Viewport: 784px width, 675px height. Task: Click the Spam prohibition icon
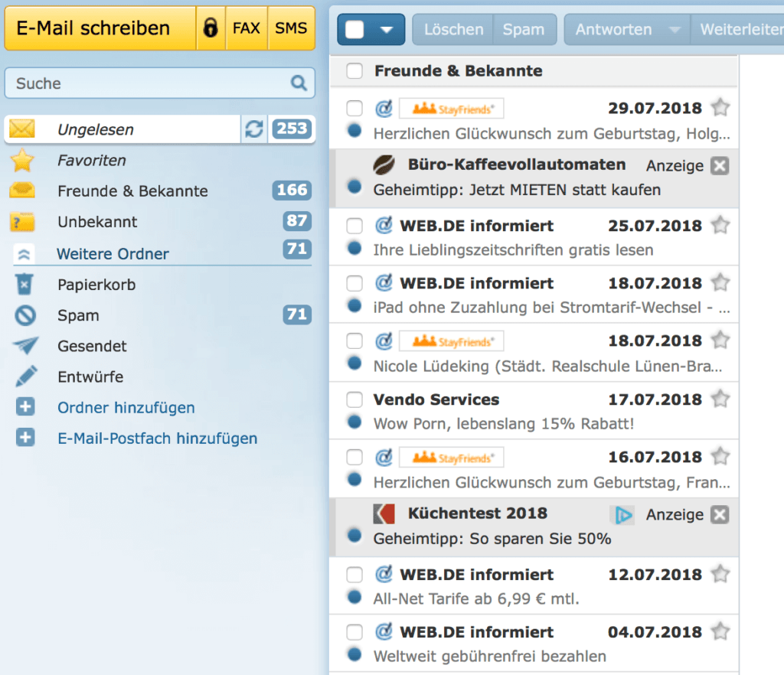pyautogui.click(x=25, y=315)
